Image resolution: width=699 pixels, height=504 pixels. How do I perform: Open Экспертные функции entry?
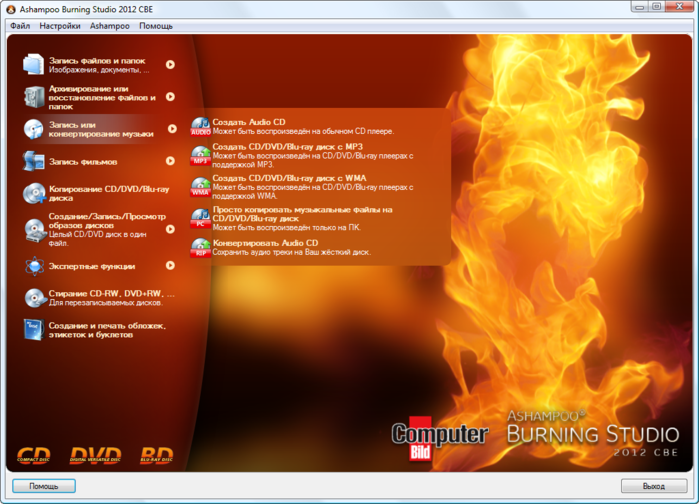pos(99,266)
